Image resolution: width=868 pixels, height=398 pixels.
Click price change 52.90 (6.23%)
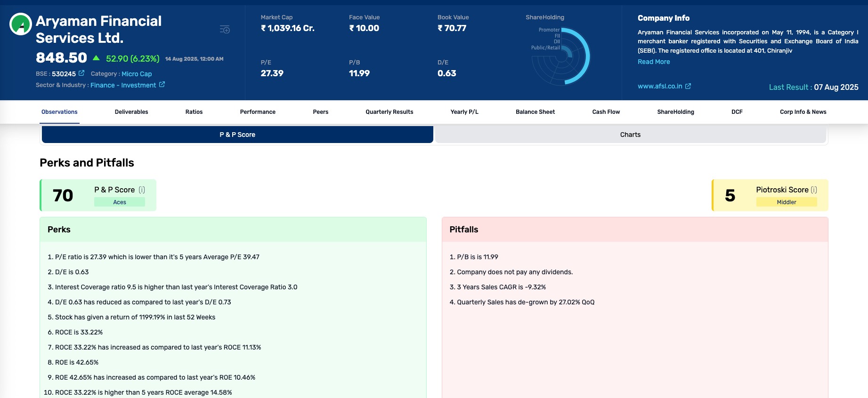(133, 58)
